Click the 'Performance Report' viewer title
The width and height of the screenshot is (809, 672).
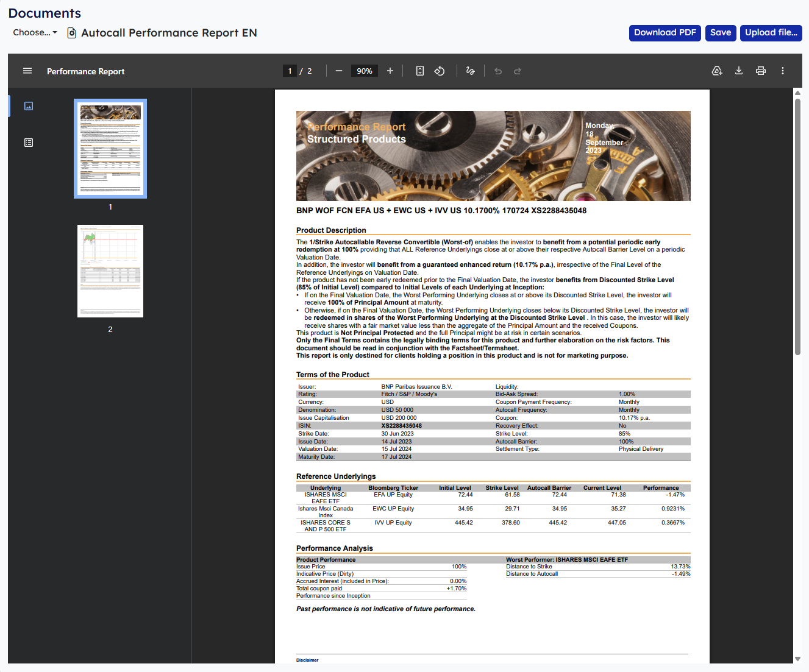click(x=86, y=71)
